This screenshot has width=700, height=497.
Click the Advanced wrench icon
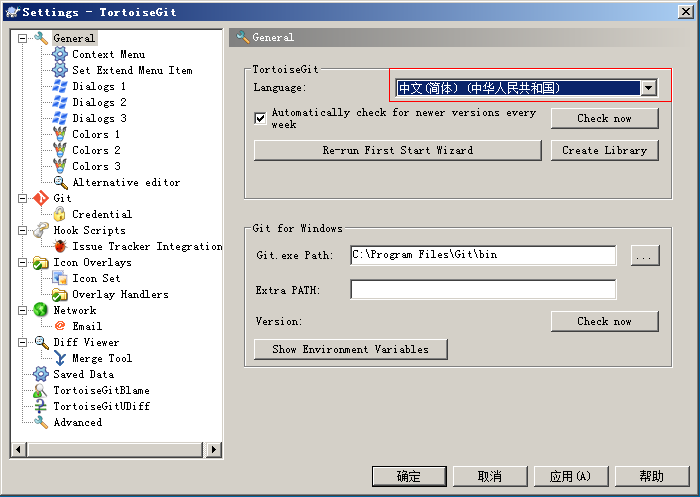[41, 422]
